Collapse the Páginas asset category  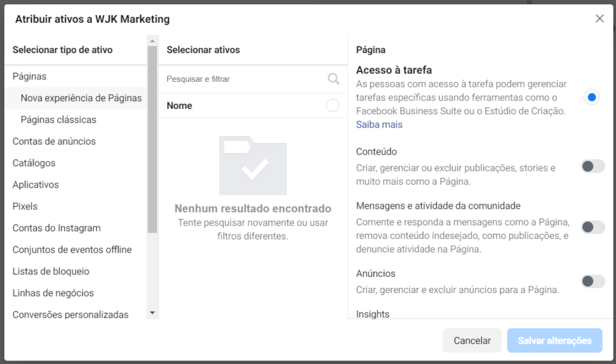pyautogui.click(x=29, y=76)
